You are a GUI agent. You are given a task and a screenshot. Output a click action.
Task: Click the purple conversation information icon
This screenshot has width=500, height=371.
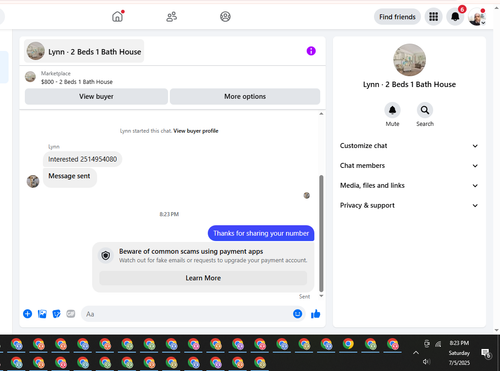click(311, 51)
